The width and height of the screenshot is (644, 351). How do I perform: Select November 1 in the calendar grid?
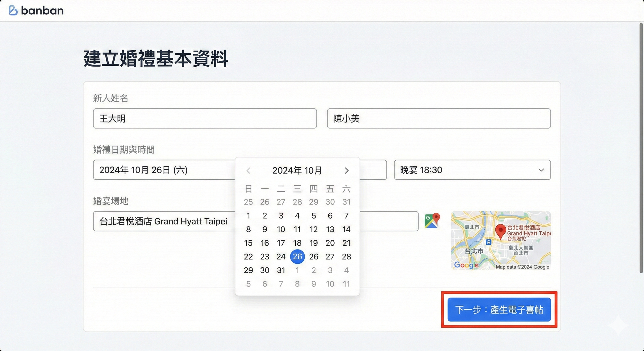pyautogui.click(x=297, y=270)
